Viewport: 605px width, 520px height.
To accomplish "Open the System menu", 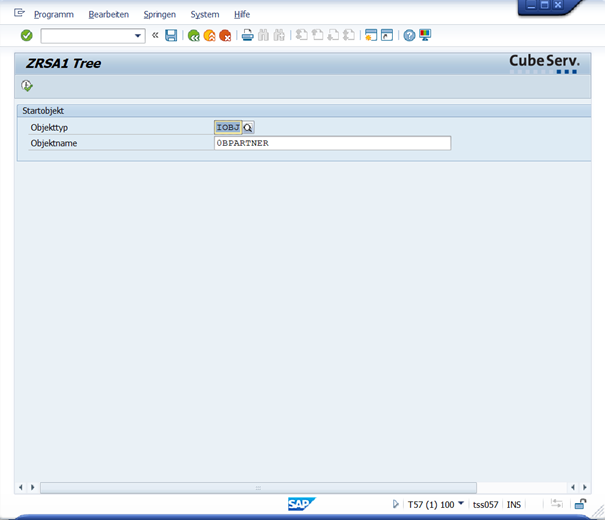I will pos(205,14).
